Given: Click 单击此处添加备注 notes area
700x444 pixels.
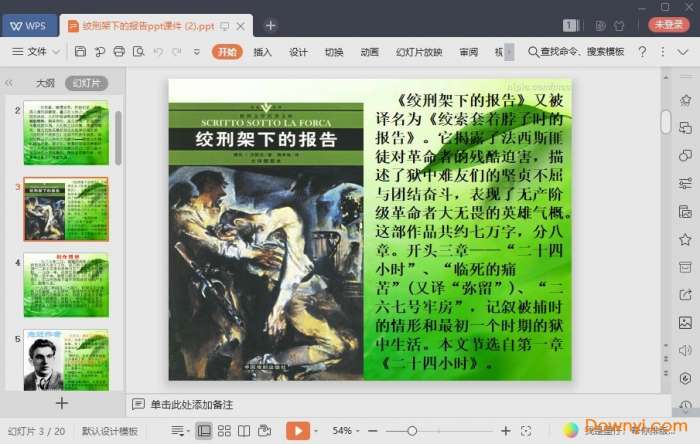Looking at the screenshot, I should coord(192,405).
